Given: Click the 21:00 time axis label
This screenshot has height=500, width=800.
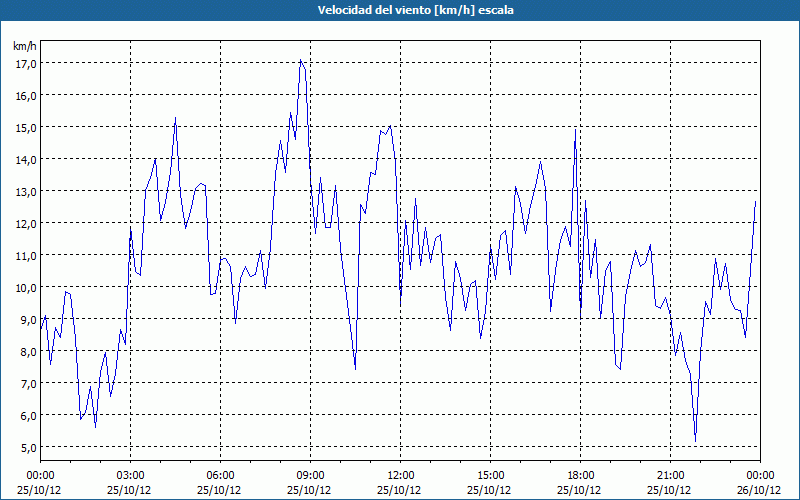Looking at the screenshot, I should 670,476.
